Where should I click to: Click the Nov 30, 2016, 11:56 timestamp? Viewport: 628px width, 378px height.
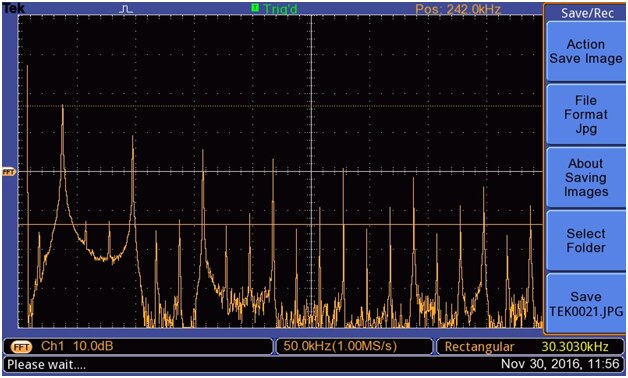560,364
